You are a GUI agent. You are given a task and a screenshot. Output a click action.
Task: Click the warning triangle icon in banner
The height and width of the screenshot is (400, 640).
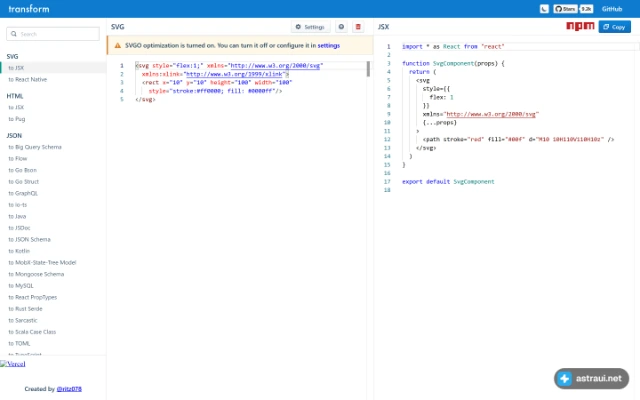point(118,46)
